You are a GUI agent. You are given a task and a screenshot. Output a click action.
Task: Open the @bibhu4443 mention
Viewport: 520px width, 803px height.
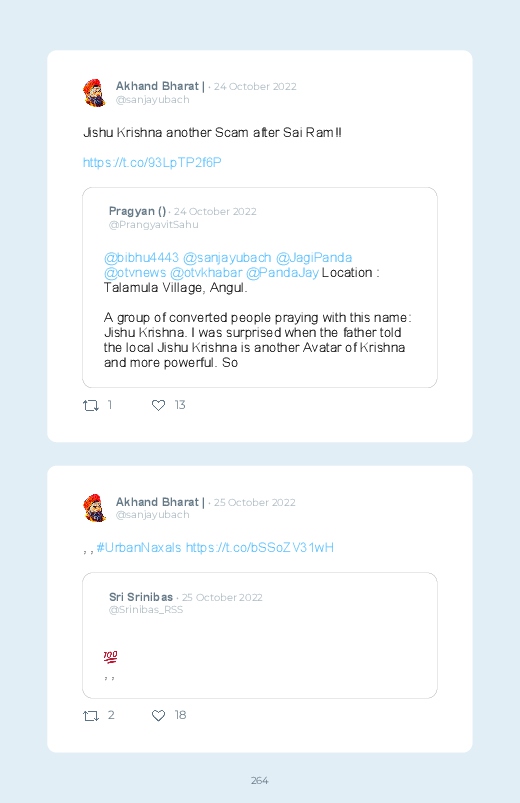tap(141, 258)
